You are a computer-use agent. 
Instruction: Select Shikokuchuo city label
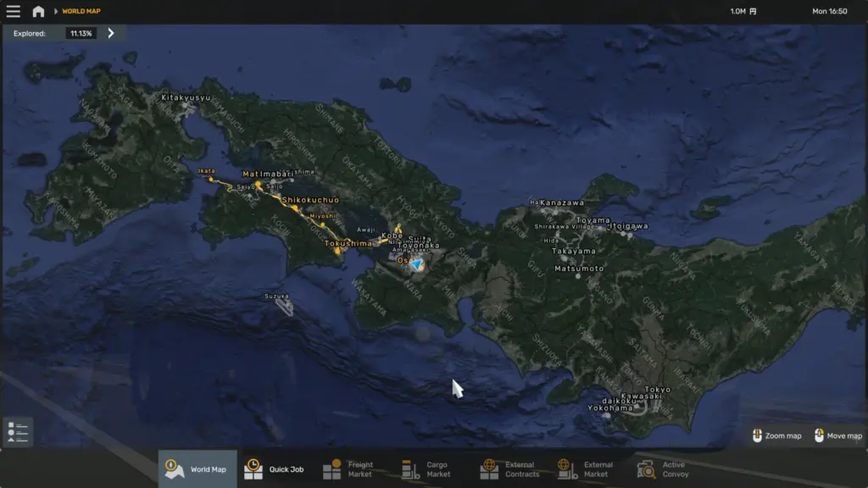[x=310, y=200]
